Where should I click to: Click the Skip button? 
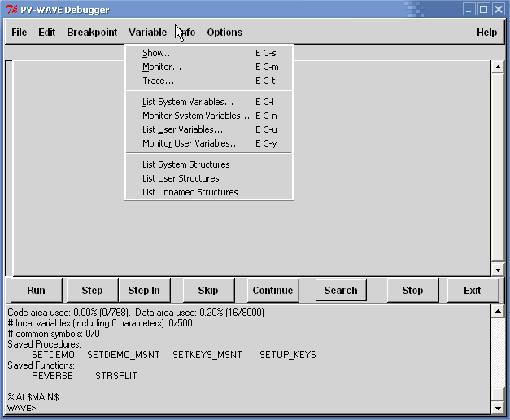point(208,290)
